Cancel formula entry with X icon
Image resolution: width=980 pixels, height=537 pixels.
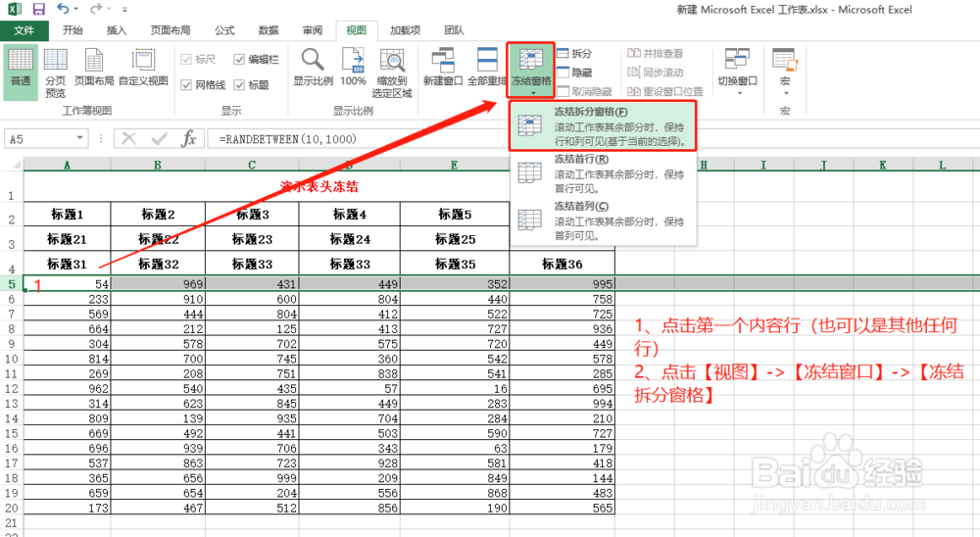point(128,139)
